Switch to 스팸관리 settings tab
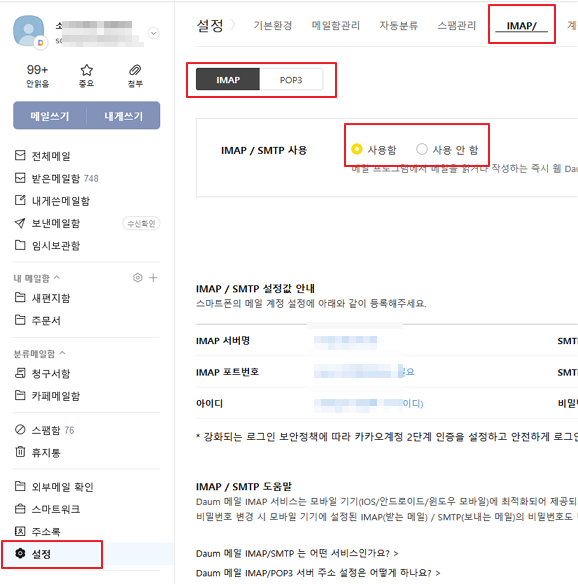578x584 pixels. click(x=457, y=25)
